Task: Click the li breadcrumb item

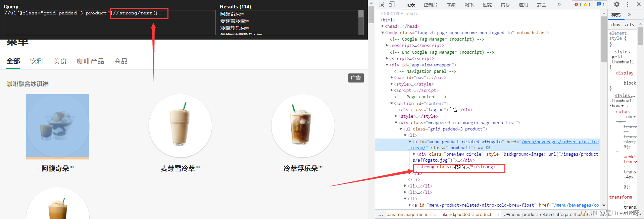Action: [x=498, y=215]
